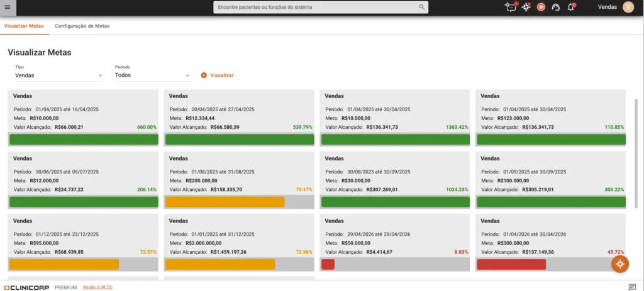
Task: Open the hamburger main menu
Action: pyautogui.click(x=8, y=7)
